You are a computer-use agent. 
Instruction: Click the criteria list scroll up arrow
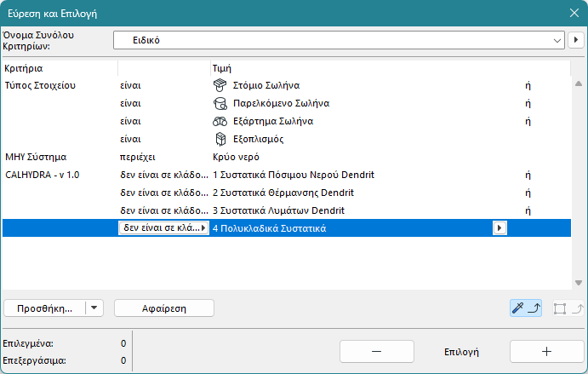[x=579, y=83]
